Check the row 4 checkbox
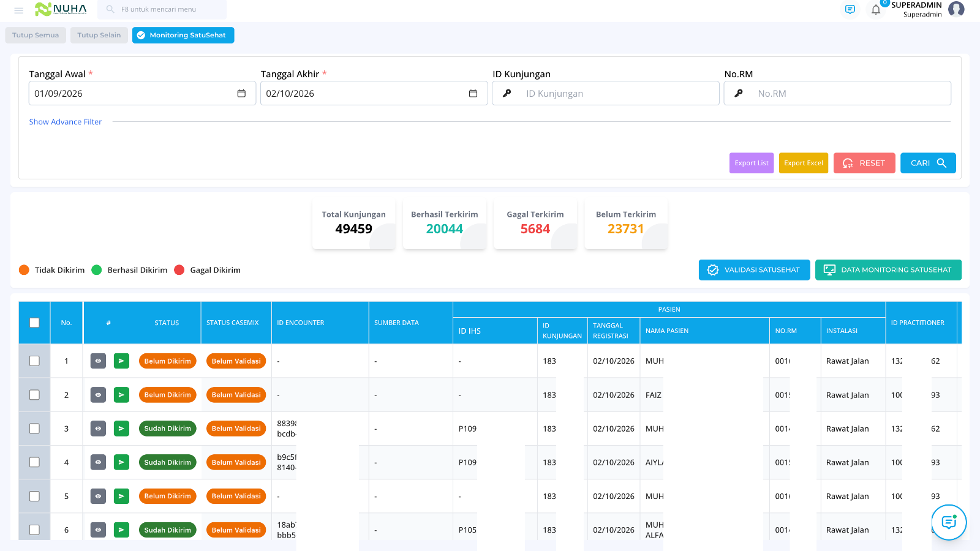 34,462
